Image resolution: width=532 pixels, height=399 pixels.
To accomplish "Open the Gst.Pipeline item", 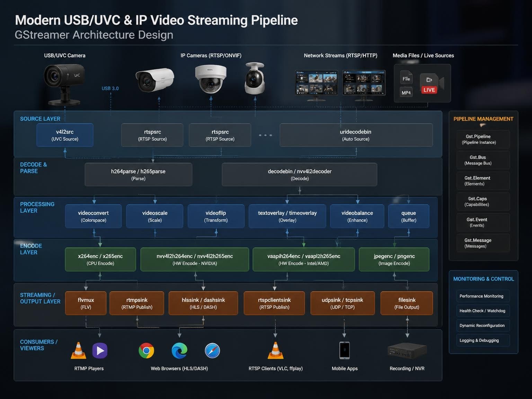I will coord(483,139).
